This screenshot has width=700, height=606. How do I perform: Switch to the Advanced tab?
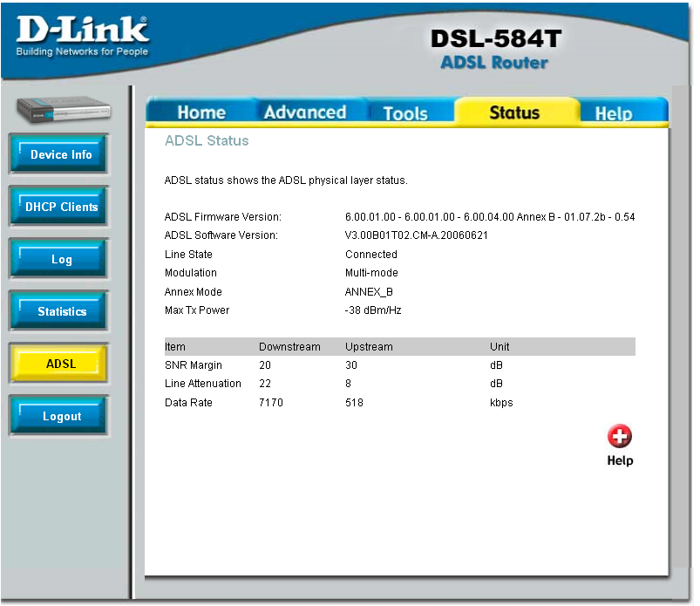click(305, 112)
